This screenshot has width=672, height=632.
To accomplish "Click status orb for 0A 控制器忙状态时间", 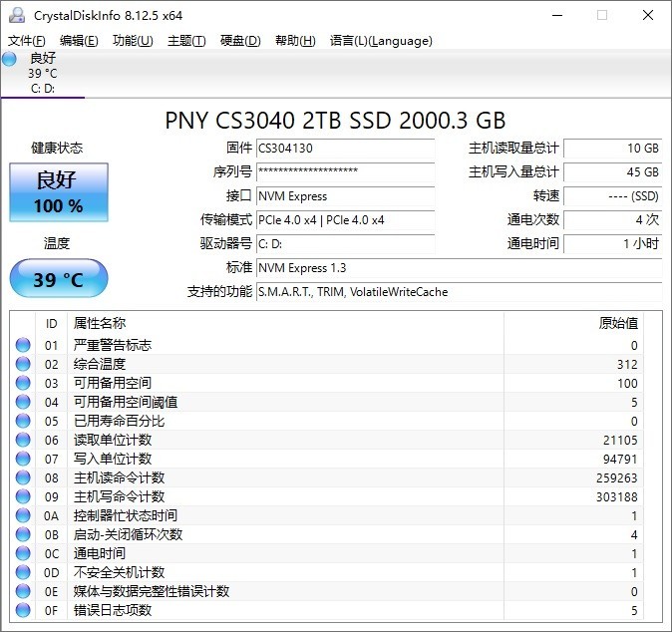I will (23, 515).
